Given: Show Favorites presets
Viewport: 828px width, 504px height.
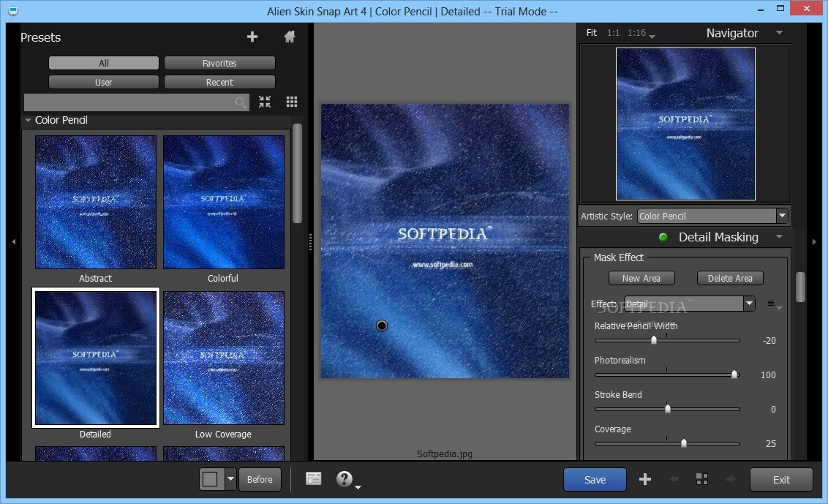Looking at the screenshot, I should (219, 63).
